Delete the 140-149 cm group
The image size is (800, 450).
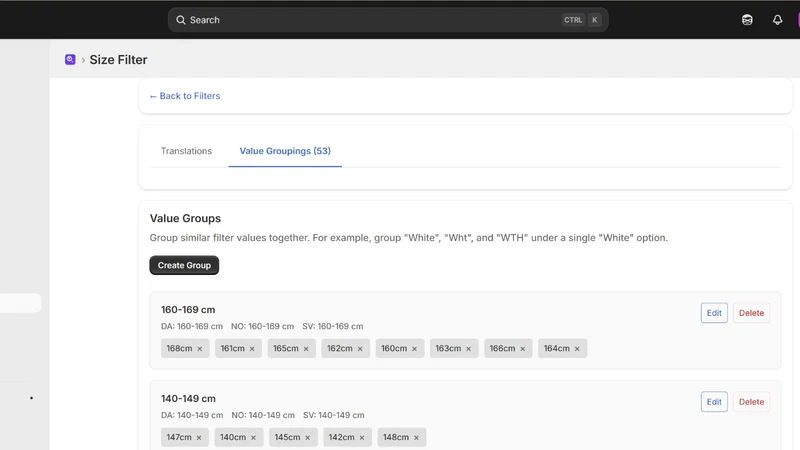click(751, 402)
